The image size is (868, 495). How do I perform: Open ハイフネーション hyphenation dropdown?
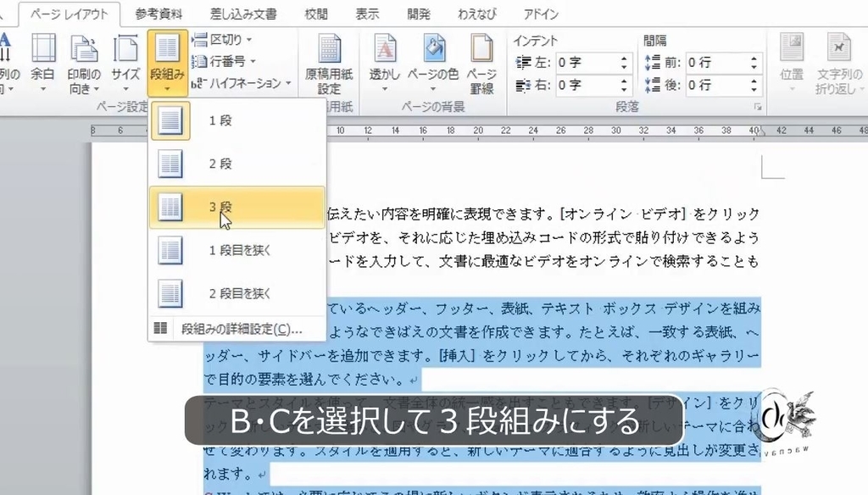point(242,83)
